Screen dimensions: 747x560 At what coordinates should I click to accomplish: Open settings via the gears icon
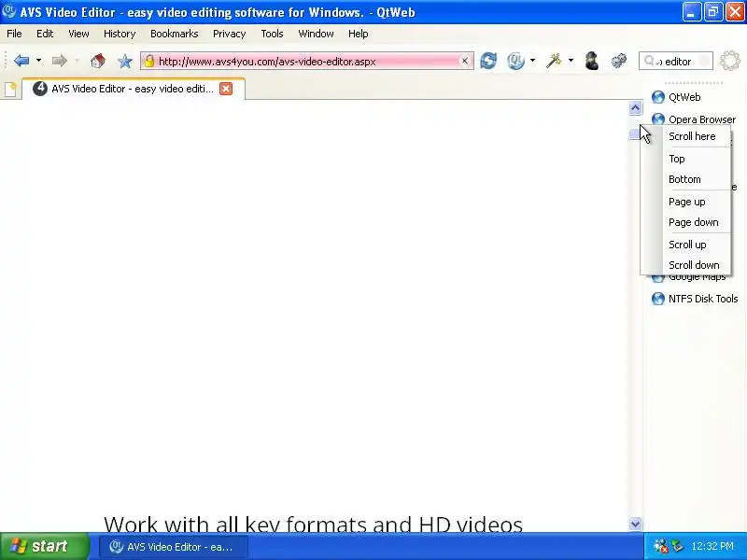[618, 61]
